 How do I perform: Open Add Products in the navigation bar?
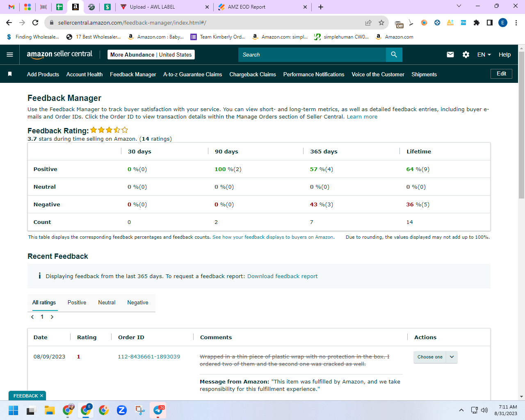coord(43,74)
